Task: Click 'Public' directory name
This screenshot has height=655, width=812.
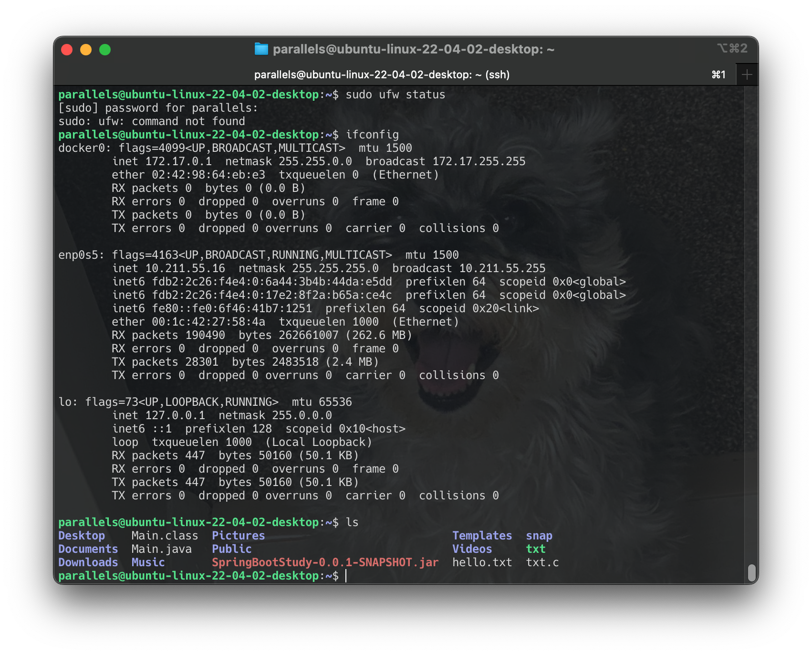Action: pyautogui.click(x=232, y=549)
